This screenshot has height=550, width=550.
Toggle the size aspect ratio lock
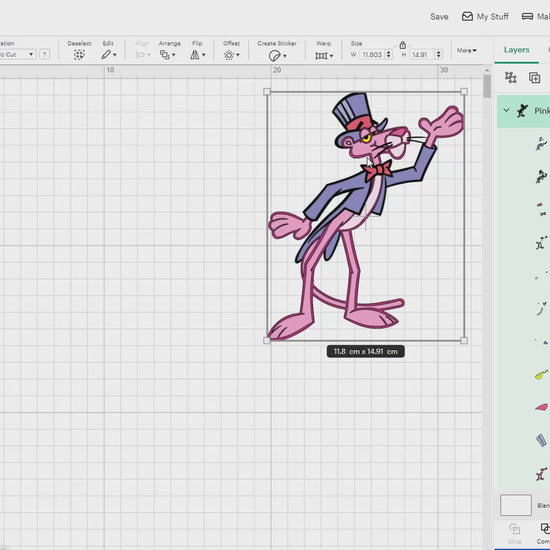pyautogui.click(x=402, y=45)
